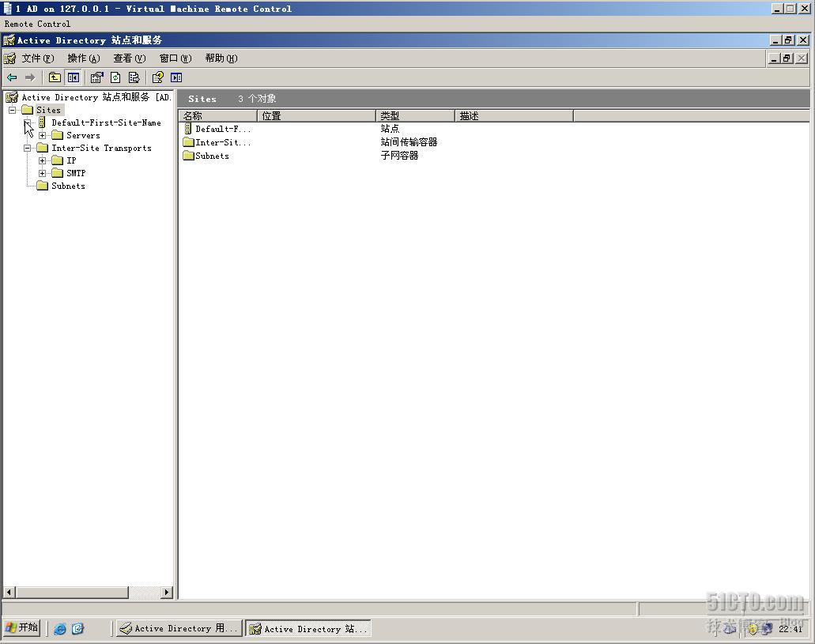Image resolution: width=815 pixels, height=644 pixels.
Task: Select Default-First-Site-Name in the tree
Action: point(106,122)
